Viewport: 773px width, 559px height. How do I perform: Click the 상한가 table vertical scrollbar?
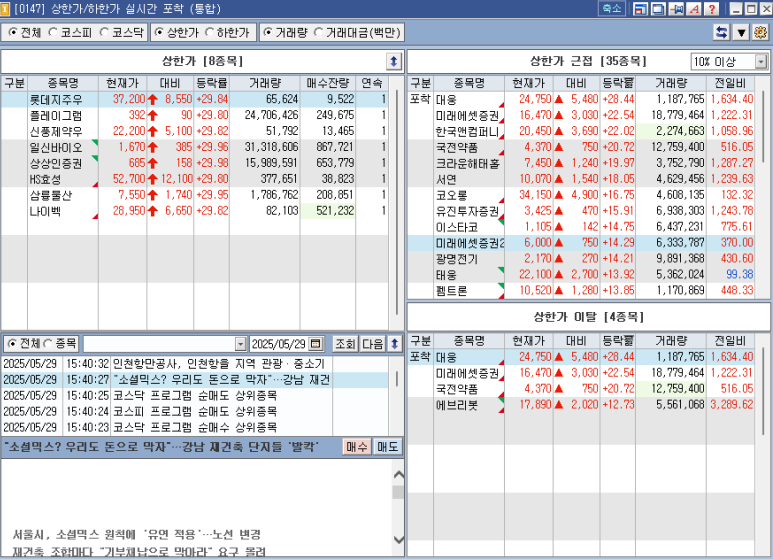397,202
